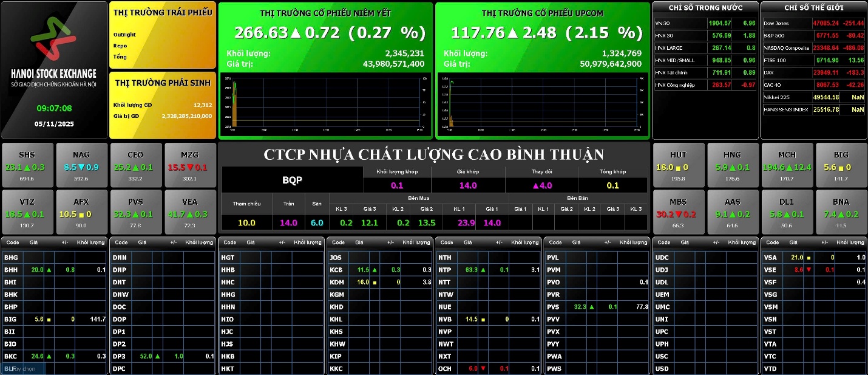Image resolution: width=868 pixels, height=375 pixels.
Task: Open the SHS stock tile
Action: click(x=27, y=165)
